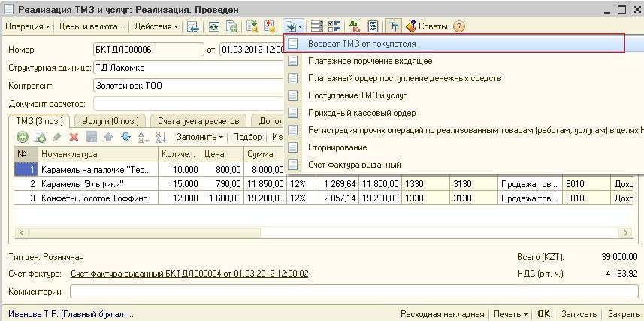Image resolution: width=644 pixels, height=321 pixels.
Task: Click sort ascending icon in table toolbar
Action: pos(143,137)
